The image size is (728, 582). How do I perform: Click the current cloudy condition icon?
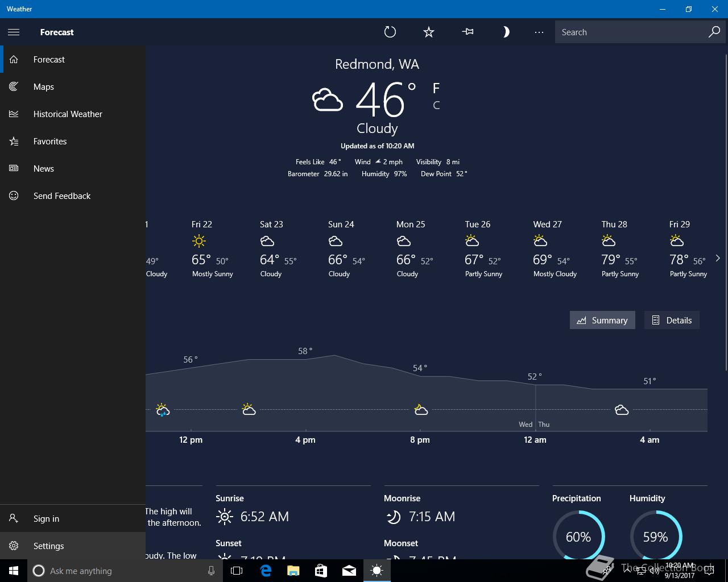[x=328, y=99]
